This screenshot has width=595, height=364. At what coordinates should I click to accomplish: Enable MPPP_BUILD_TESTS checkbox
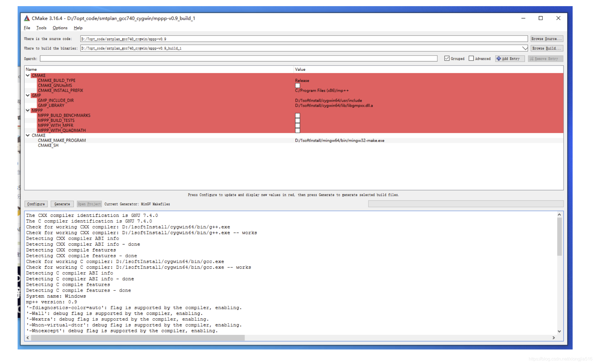pos(297,120)
